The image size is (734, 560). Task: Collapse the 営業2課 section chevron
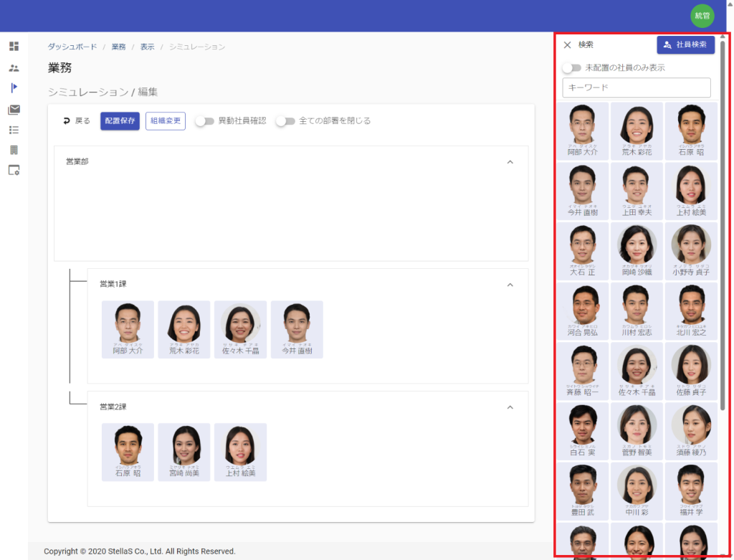click(510, 407)
